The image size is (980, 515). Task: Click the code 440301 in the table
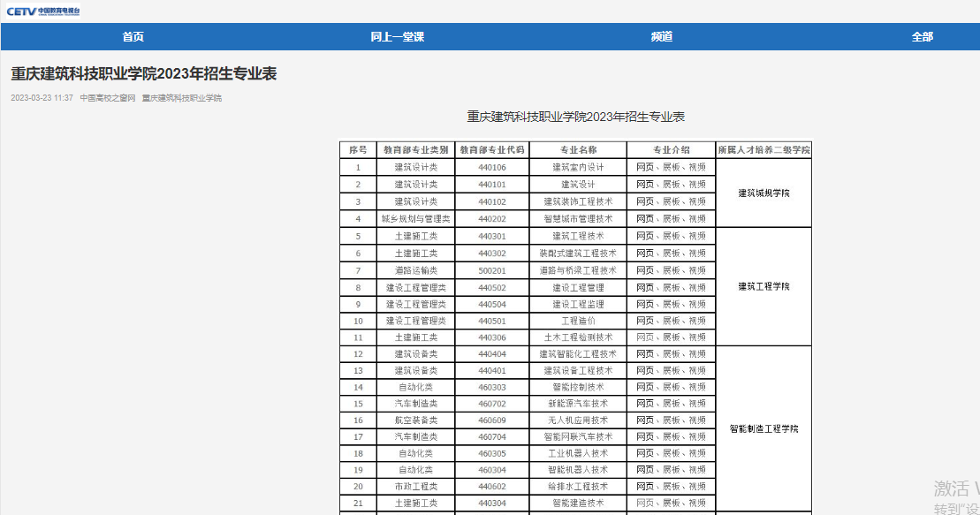pos(492,236)
